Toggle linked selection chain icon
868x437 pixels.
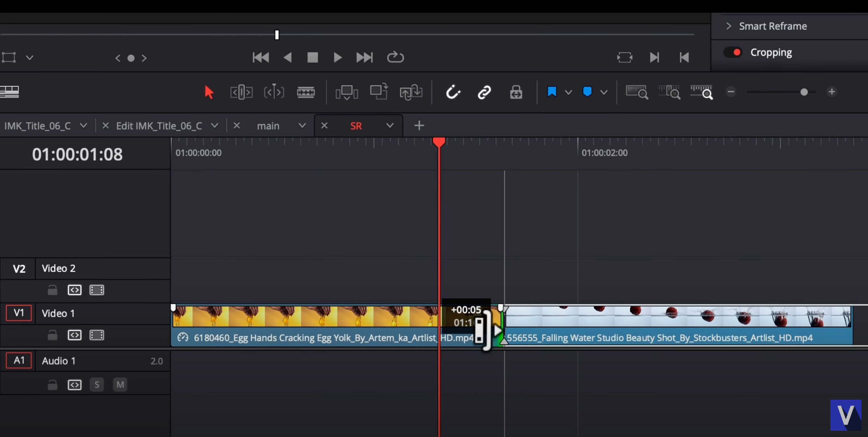(x=484, y=92)
